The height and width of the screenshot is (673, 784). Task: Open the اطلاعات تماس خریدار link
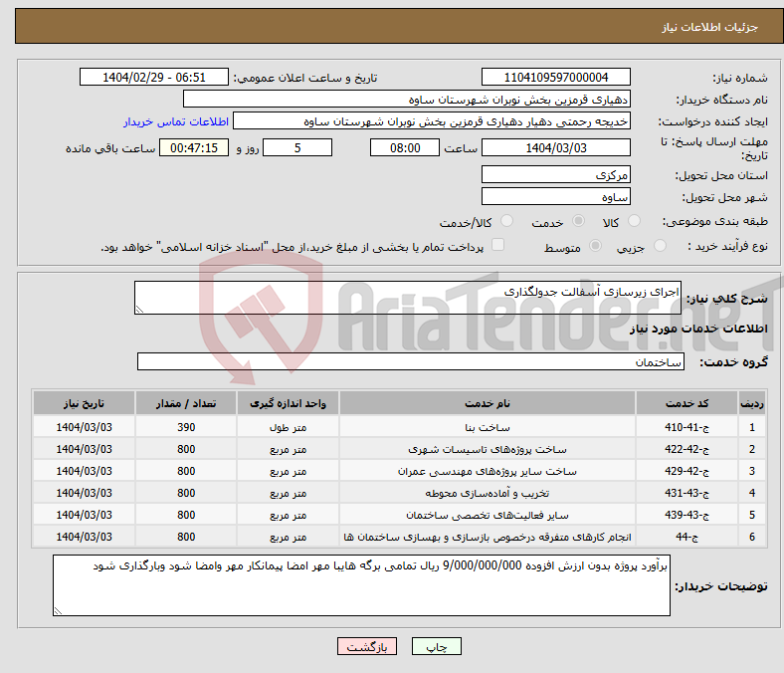pyautogui.click(x=176, y=121)
